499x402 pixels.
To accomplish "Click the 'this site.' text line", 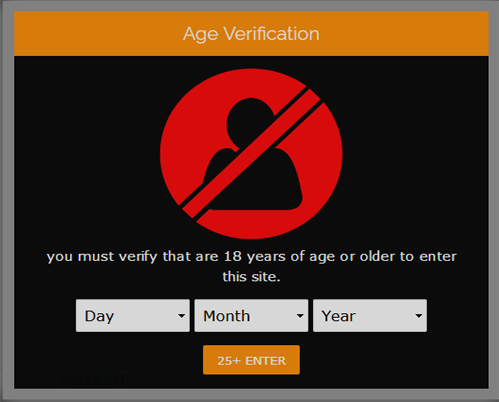I will (252, 277).
